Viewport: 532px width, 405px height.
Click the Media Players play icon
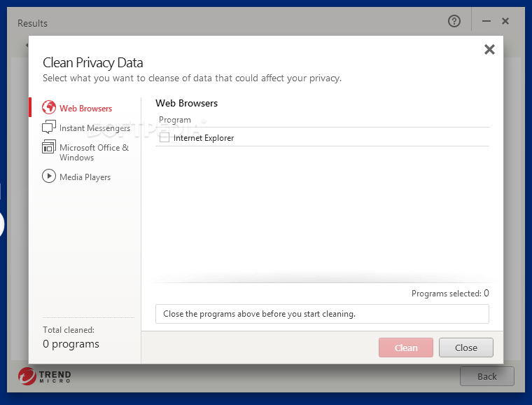[x=49, y=177]
